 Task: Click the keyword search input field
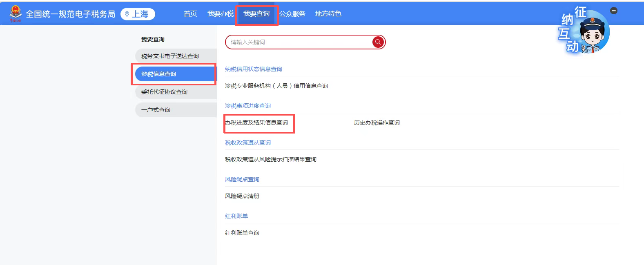(298, 42)
